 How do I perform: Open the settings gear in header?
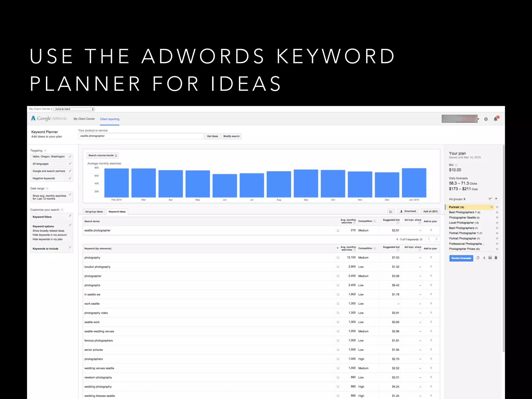point(486,119)
